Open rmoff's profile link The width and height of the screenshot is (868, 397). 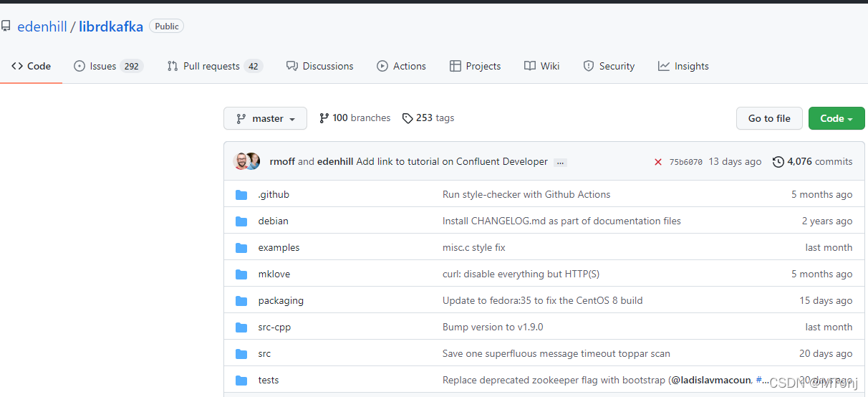click(x=282, y=162)
